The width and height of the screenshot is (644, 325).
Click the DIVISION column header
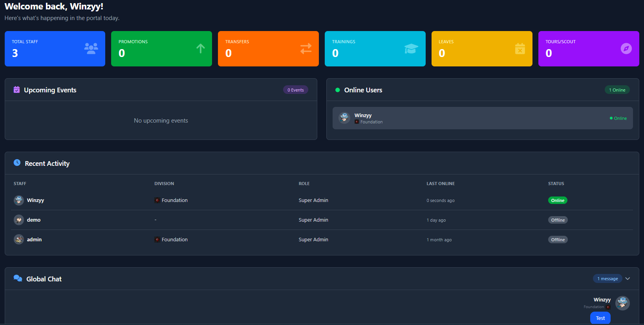[164, 184]
